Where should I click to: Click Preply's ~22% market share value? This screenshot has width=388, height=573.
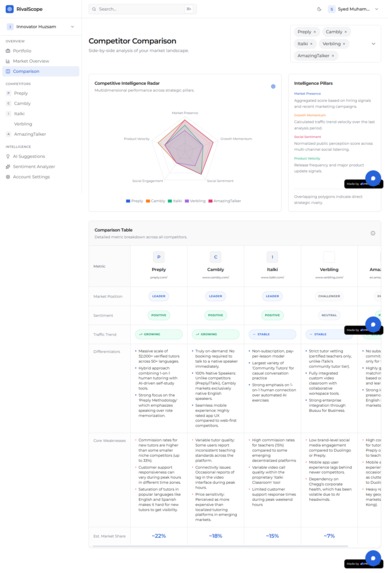point(159,536)
